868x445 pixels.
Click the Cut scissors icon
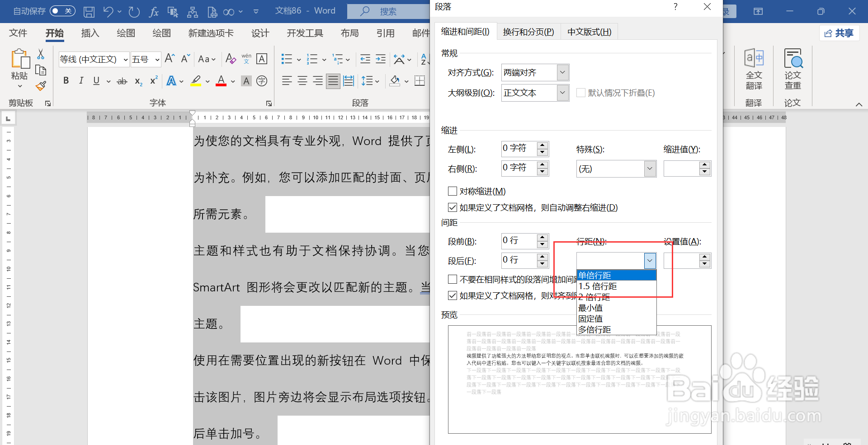(x=41, y=54)
